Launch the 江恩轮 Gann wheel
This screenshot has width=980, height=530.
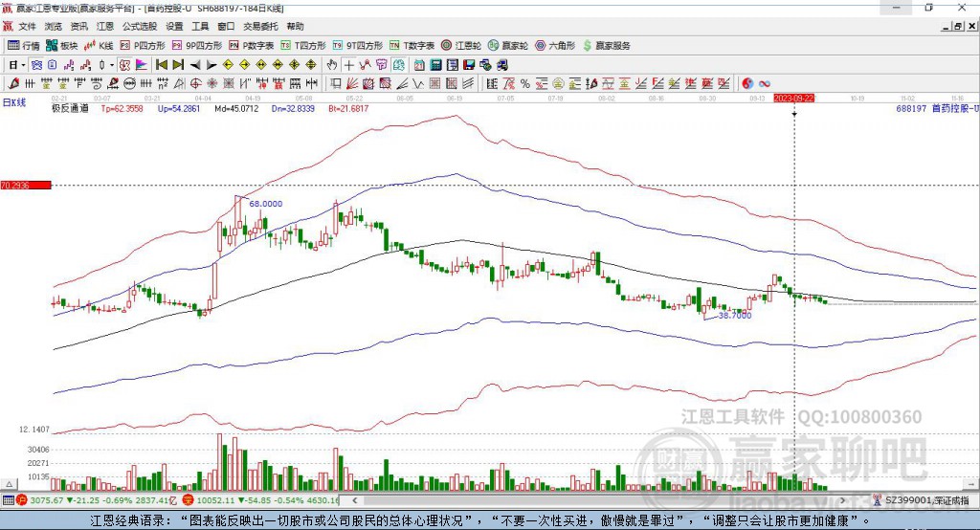461,46
